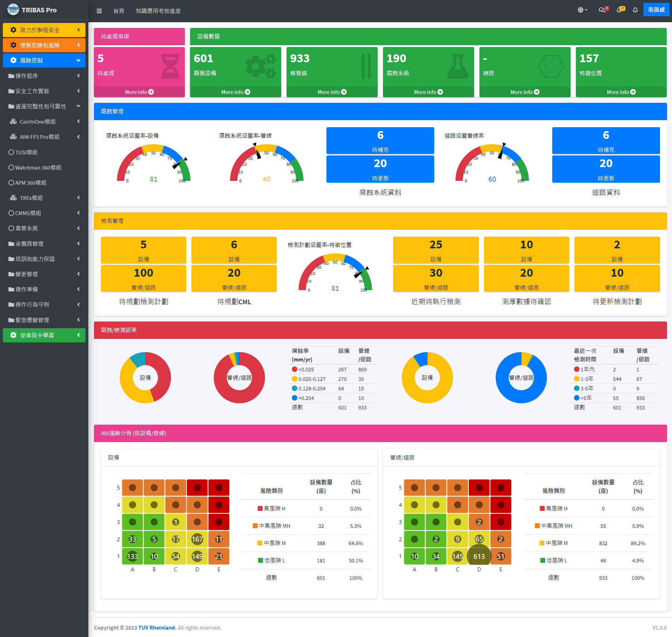
Task: Click More info under 特徵位置
Action: tap(621, 92)
